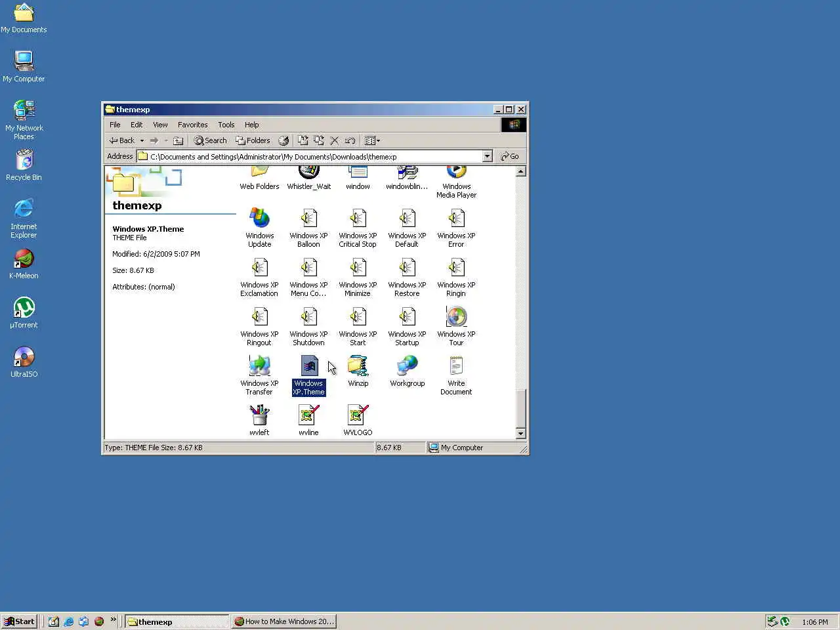Select Windows XP Startup sound file
840x630 pixels.
tap(408, 326)
